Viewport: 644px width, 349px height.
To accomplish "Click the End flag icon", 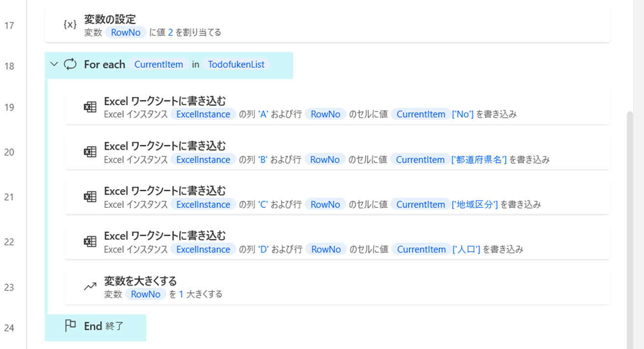I will (x=70, y=326).
